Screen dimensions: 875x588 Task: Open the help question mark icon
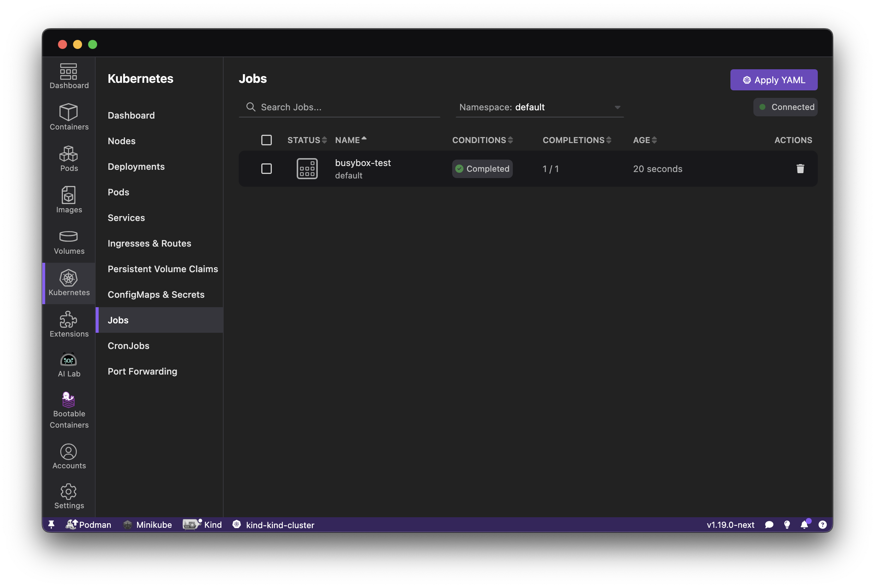point(823,525)
